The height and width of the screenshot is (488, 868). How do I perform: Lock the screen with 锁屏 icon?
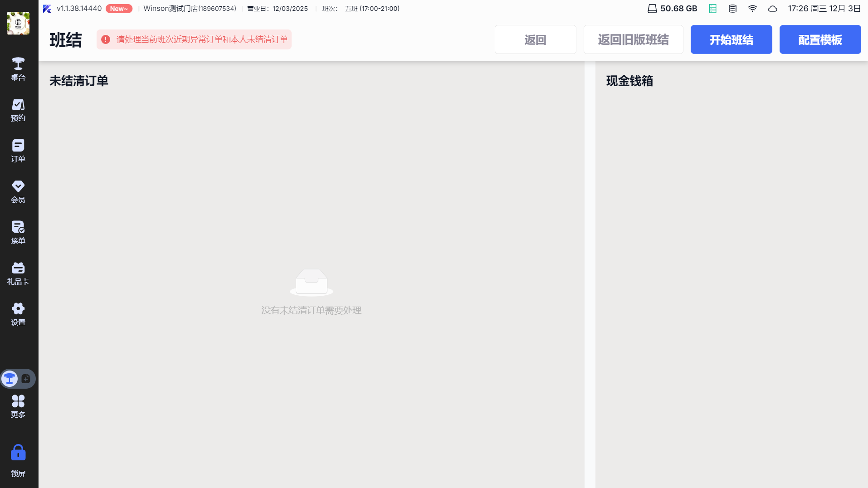pos(18,460)
